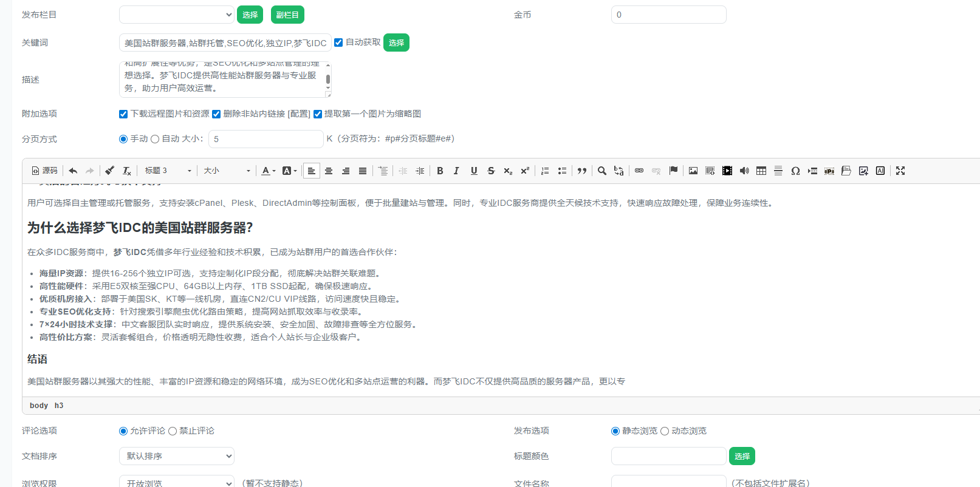Insert a special character (Omega)
The height and width of the screenshot is (487, 980).
[x=795, y=171]
